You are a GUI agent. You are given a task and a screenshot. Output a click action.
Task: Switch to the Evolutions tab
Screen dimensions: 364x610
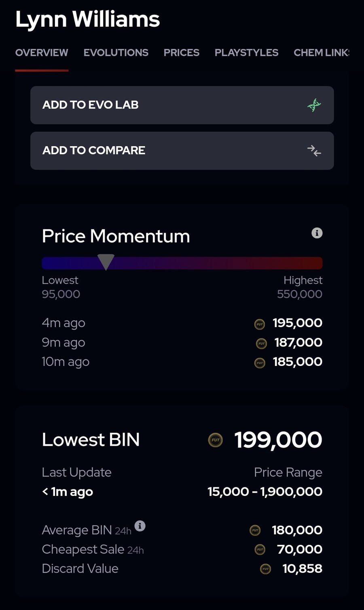point(116,53)
